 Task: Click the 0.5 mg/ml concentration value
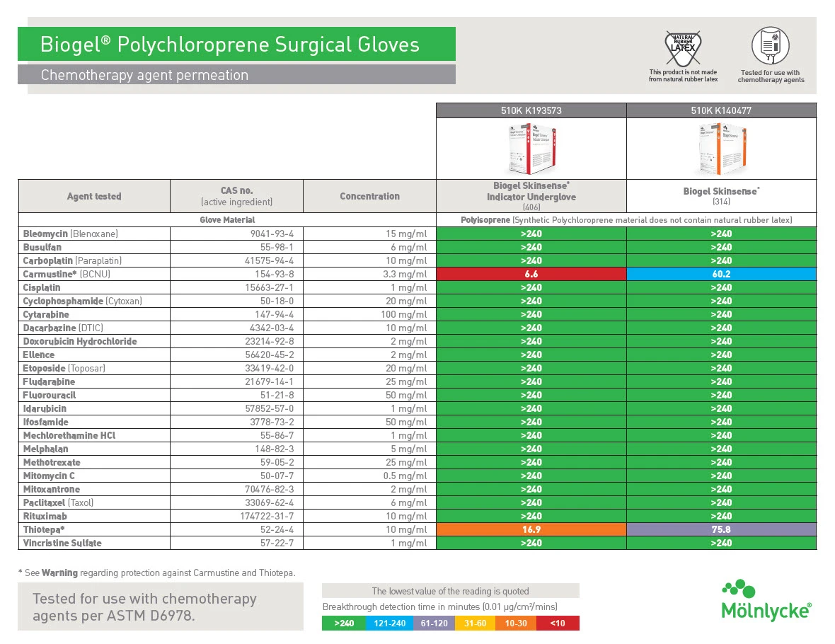pyautogui.click(x=405, y=476)
